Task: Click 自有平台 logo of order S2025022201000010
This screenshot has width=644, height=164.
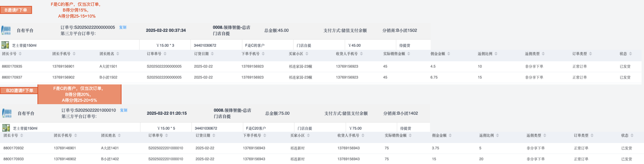Action: pyautogui.click(x=7, y=113)
